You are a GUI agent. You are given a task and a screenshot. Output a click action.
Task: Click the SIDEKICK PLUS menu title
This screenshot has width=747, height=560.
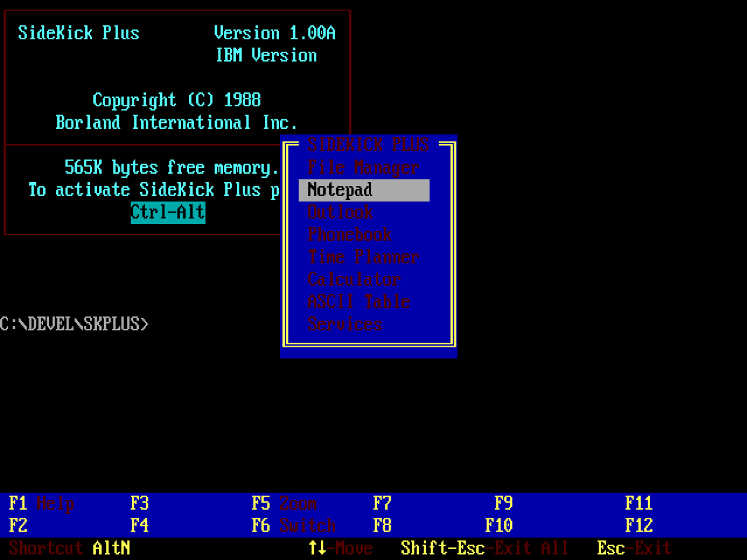(368, 145)
